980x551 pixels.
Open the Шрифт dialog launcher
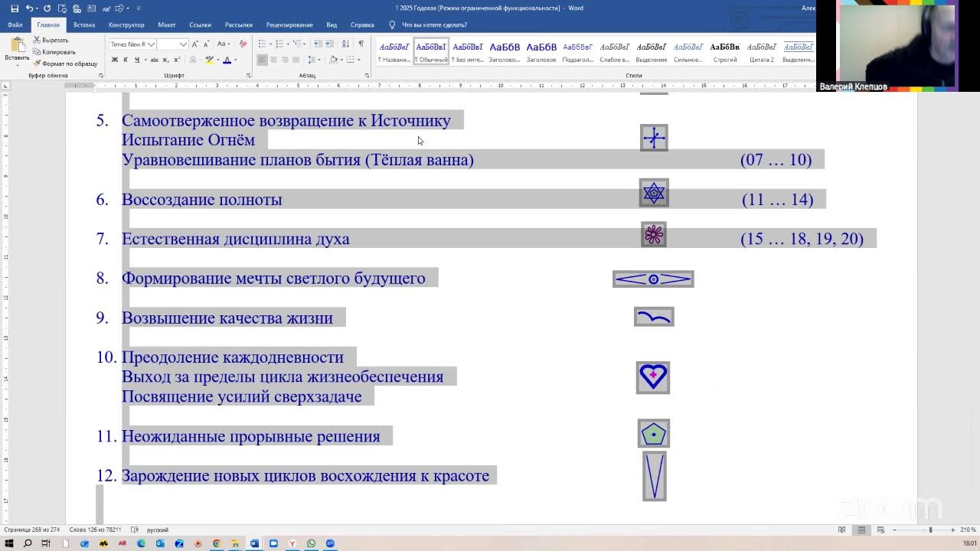tap(248, 76)
